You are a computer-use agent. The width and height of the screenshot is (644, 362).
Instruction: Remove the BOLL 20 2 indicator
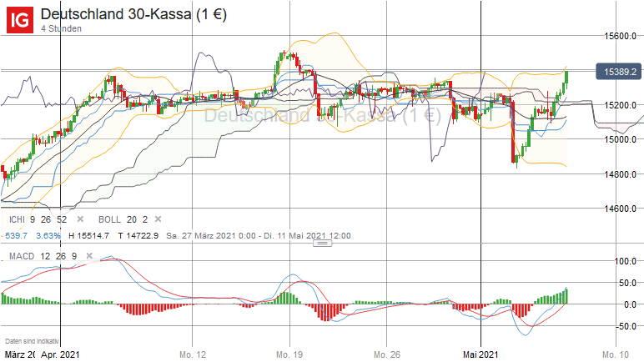[x=158, y=219]
